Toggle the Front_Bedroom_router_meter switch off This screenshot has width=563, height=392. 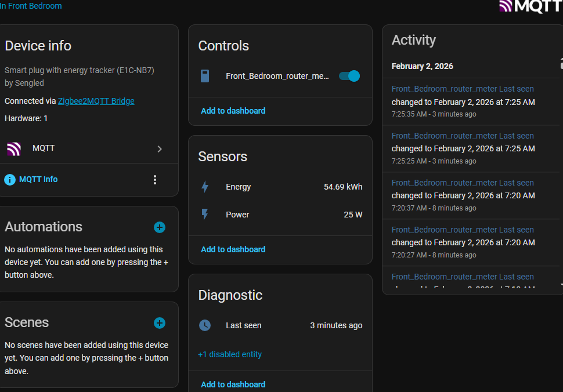[x=349, y=76]
